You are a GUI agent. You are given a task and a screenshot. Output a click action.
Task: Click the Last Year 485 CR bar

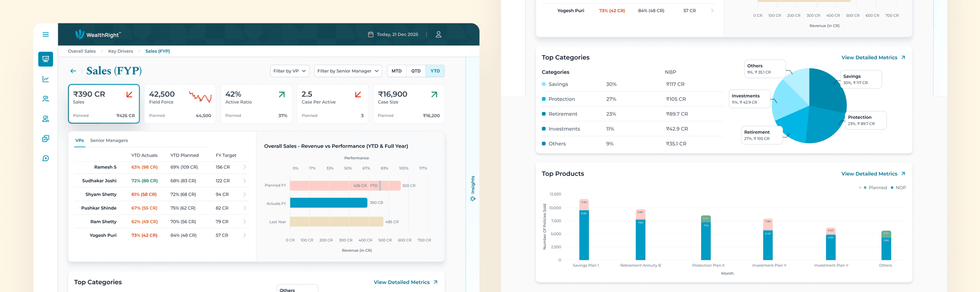point(337,222)
